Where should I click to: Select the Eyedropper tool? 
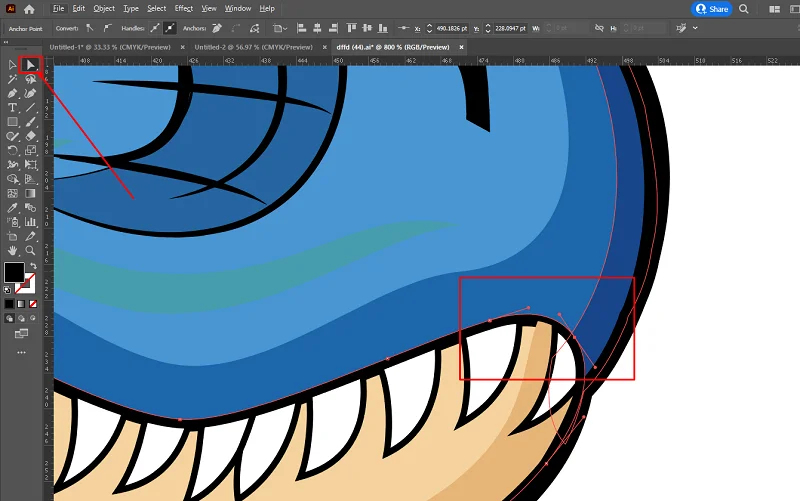coord(12,208)
